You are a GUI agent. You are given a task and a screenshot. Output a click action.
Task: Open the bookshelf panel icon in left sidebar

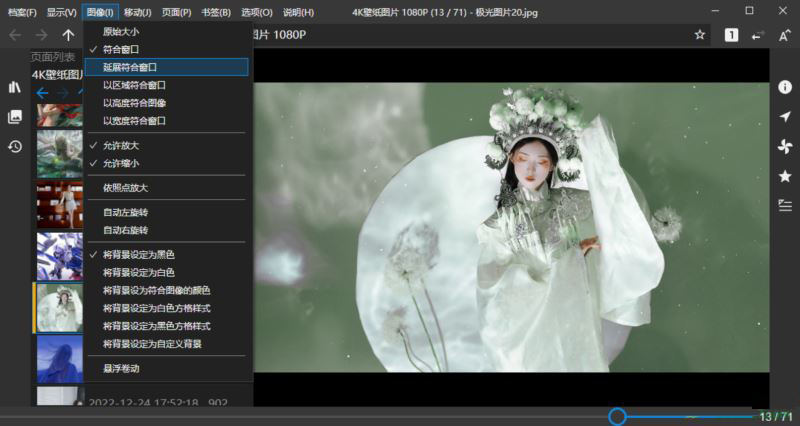pyautogui.click(x=15, y=87)
